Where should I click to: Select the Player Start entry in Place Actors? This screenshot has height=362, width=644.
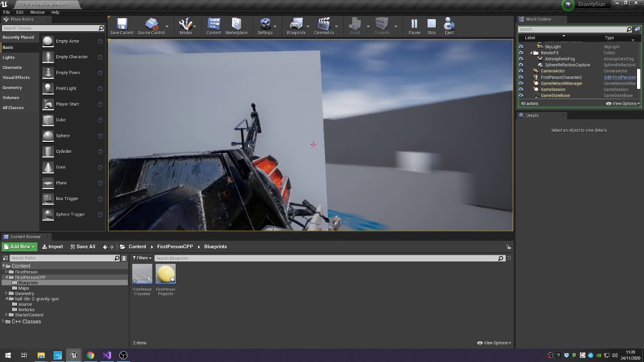(72, 104)
